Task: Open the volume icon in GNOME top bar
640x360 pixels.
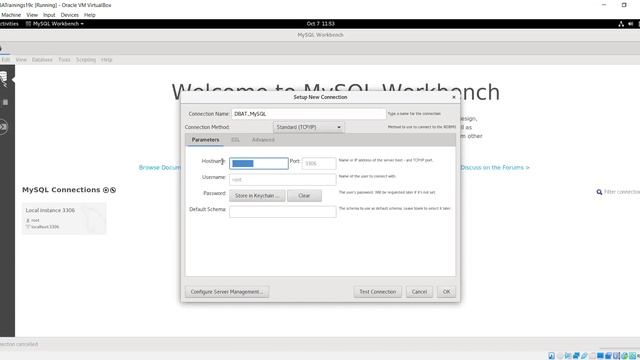Action: (631, 24)
